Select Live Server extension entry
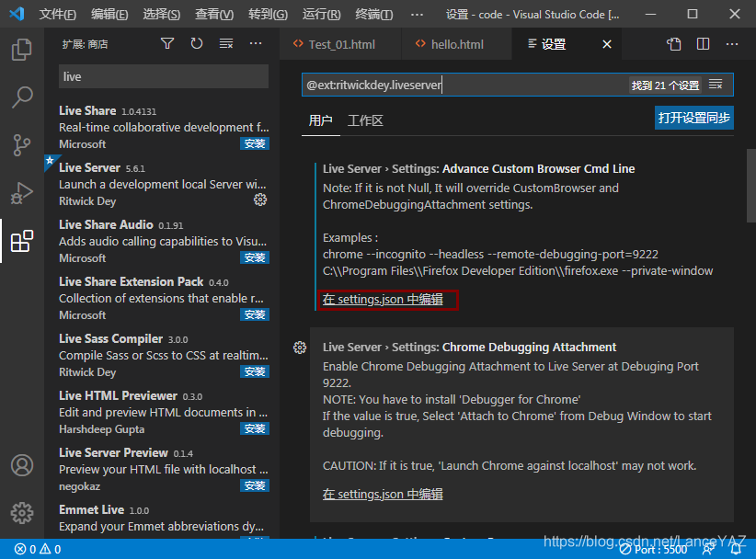Screen dimensions: 756x559 [x=162, y=185]
